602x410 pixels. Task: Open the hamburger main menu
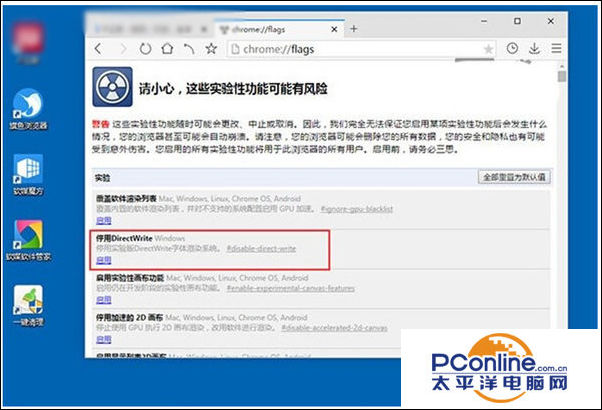coord(556,48)
